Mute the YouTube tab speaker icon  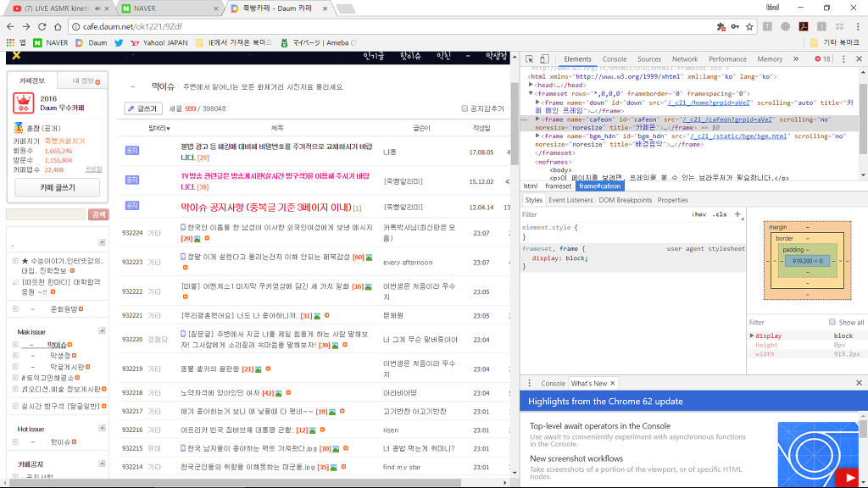pyautogui.click(x=97, y=8)
